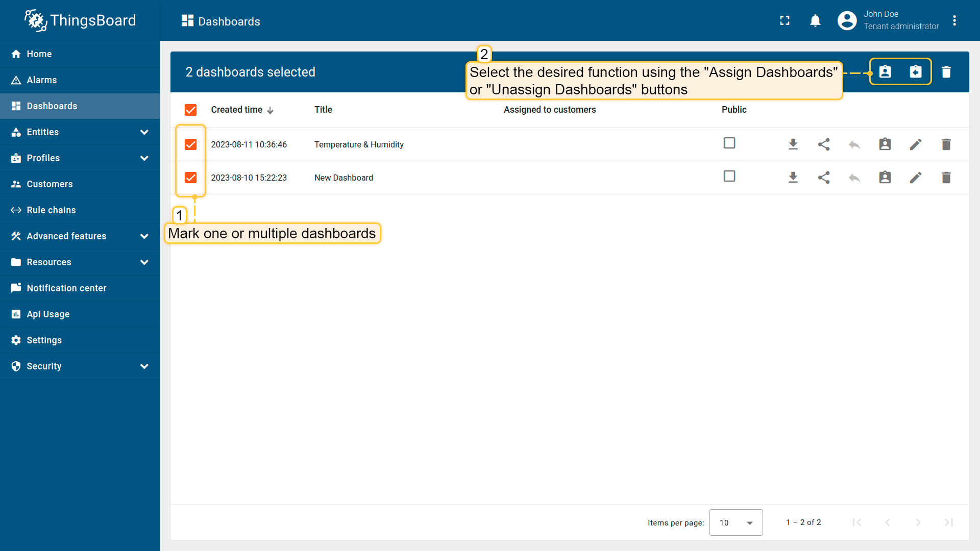
Task: Edit the Temperature & Humidity dashboard with the pencil icon
Action: point(916,144)
